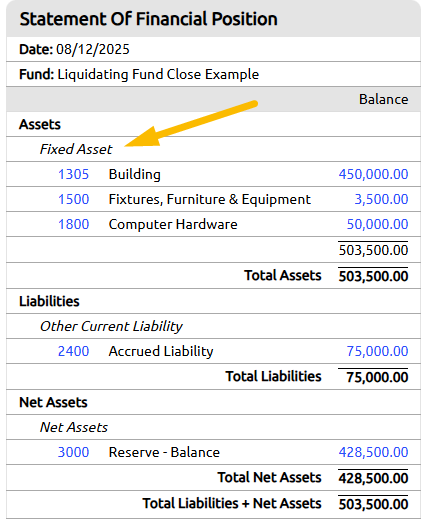430x525 pixels.
Task: Click the Fixed Asset subheading
Action: pos(76,149)
